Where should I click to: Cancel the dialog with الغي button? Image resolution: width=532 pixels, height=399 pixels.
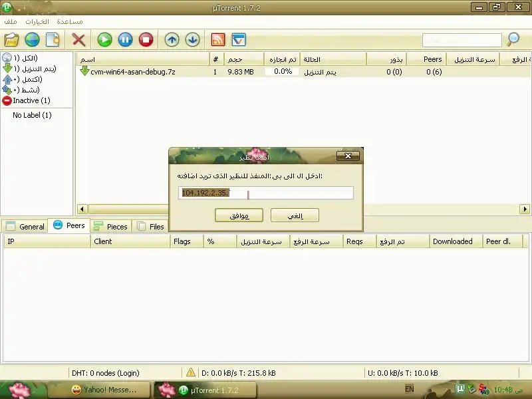295,215
